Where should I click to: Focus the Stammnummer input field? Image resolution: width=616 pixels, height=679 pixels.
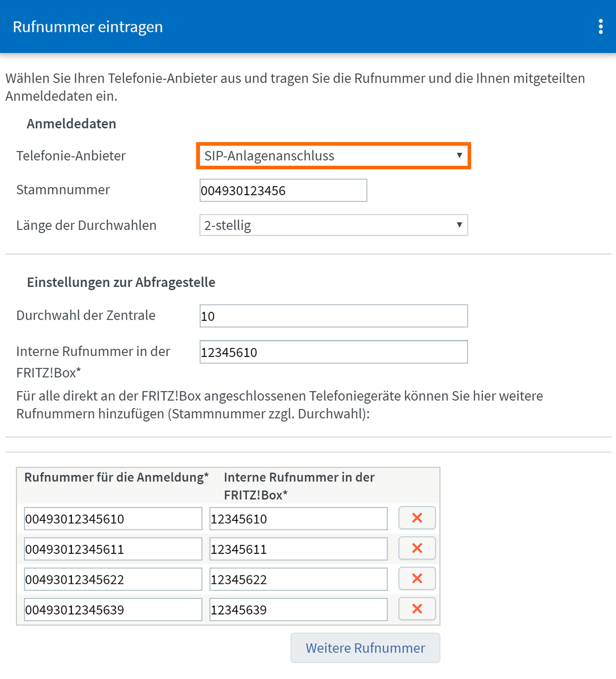pos(283,191)
